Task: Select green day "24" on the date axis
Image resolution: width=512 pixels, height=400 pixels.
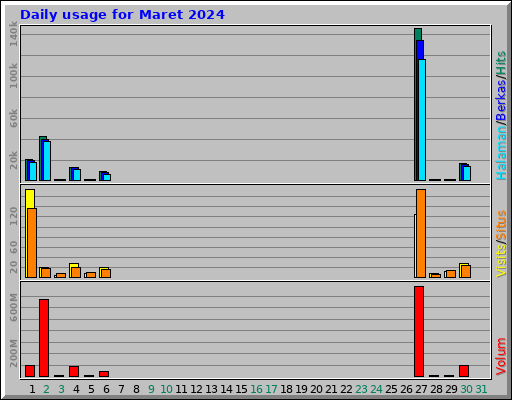Action: point(376,389)
